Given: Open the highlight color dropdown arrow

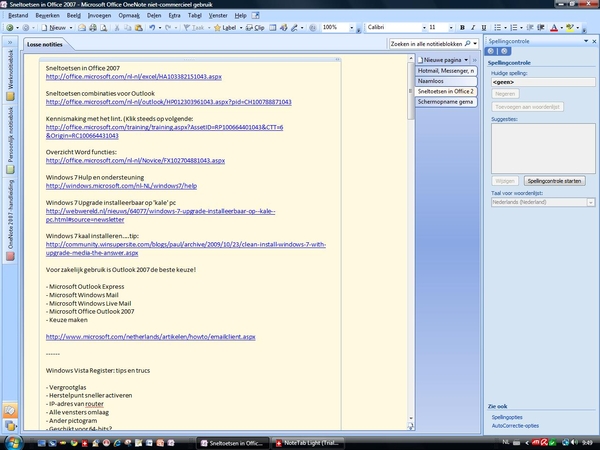Looking at the screenshot, I should (x=577, y=28).
